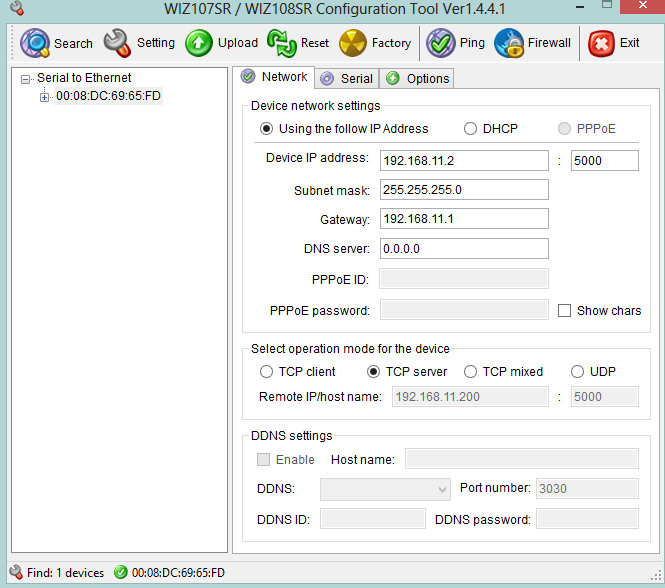Click the app icon in title bar

tap(17, 8)
